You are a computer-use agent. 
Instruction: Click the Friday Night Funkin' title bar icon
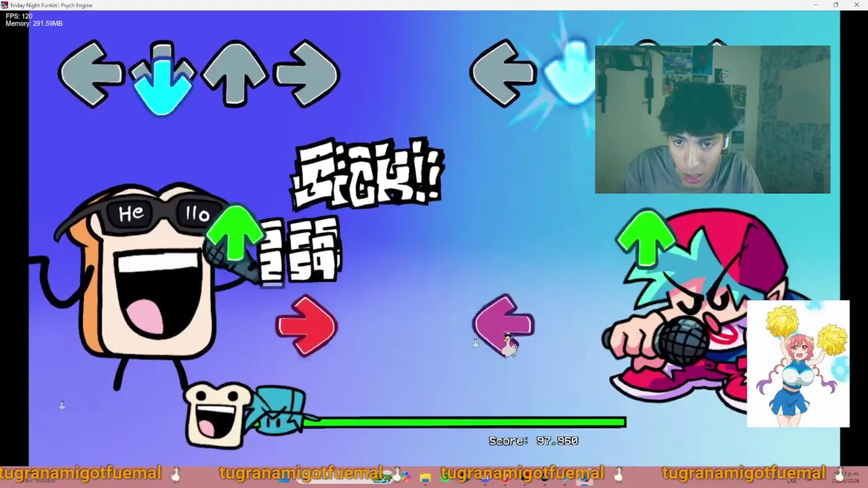click(x=5, y=5)
